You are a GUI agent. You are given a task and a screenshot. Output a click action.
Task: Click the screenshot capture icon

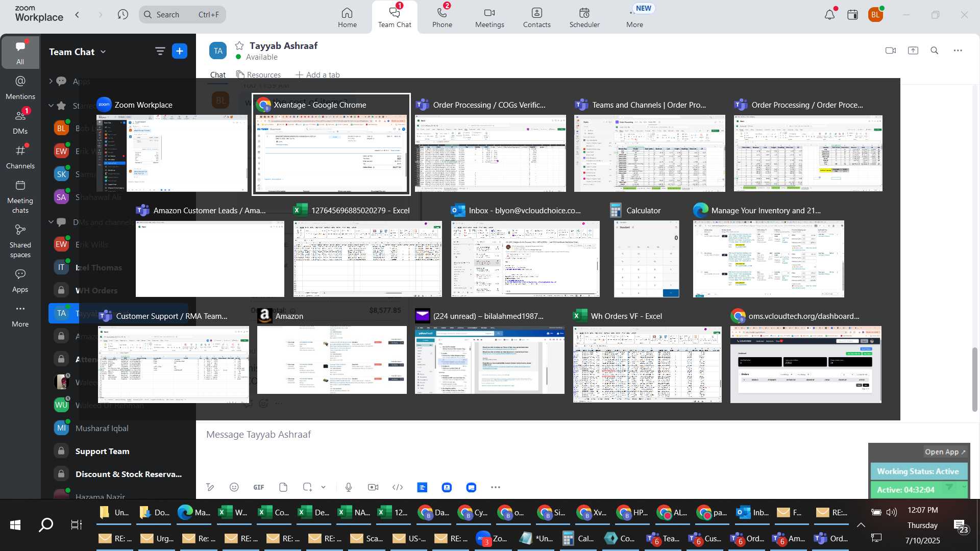click(307, 487)
